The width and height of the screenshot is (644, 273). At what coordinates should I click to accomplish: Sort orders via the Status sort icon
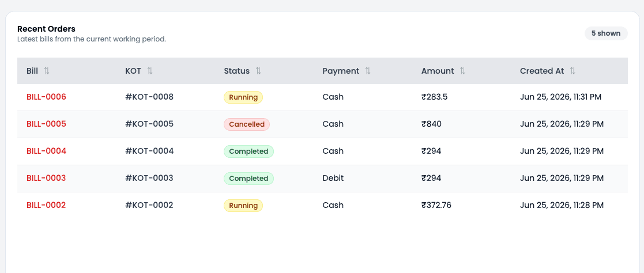point(258,71)
